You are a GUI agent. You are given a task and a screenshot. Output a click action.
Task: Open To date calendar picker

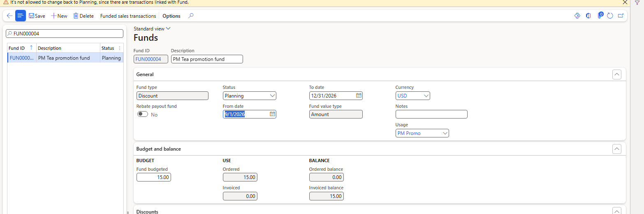(359, 95)
